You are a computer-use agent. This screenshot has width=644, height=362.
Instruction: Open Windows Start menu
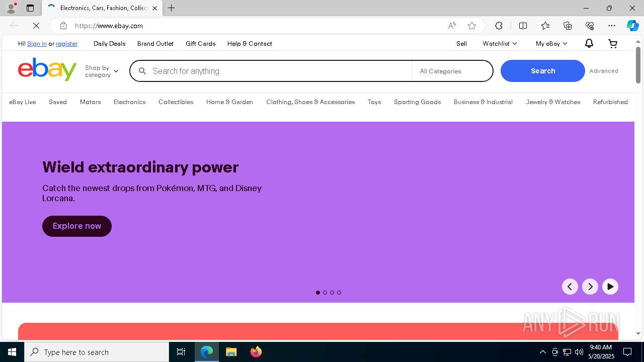click(12, 352)
